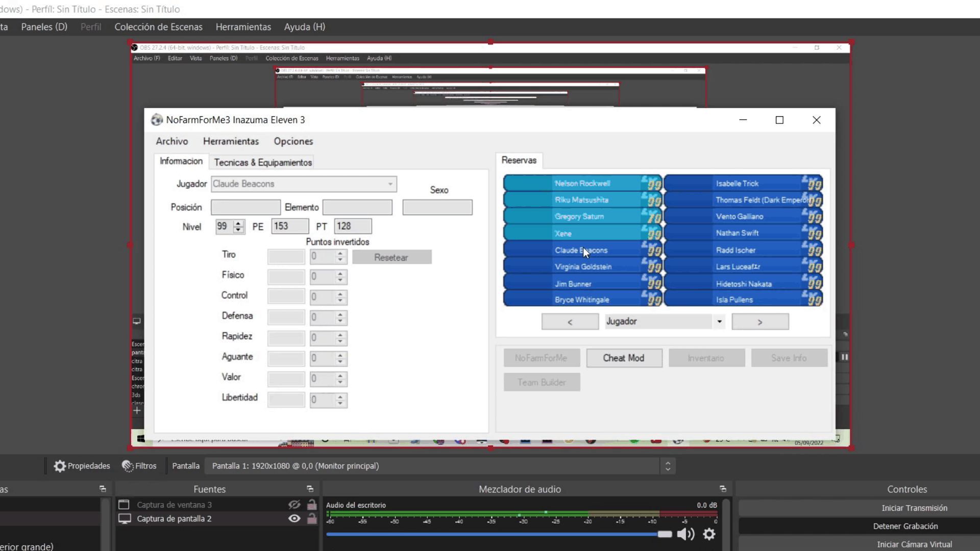The height and width of the screenshot is (551, 980).
Task: Open OBS Paneles (D) menu
Action: click(x=44, y=27)
